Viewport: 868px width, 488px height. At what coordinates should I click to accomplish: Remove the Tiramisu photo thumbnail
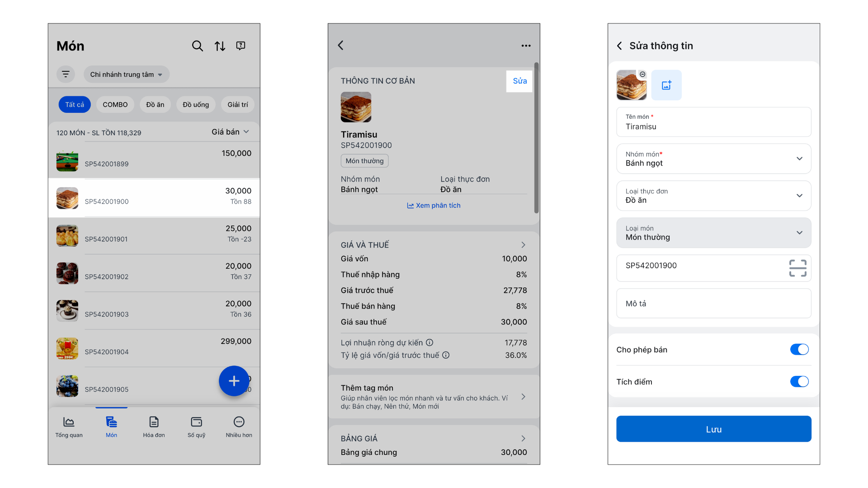[642, 74]
